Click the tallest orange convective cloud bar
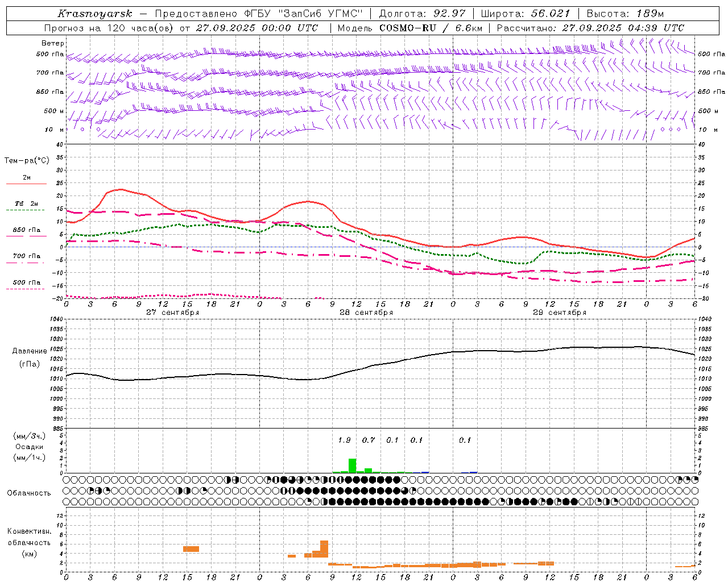Viewport: 728px width, 582px height. click(x=324, y=549)
